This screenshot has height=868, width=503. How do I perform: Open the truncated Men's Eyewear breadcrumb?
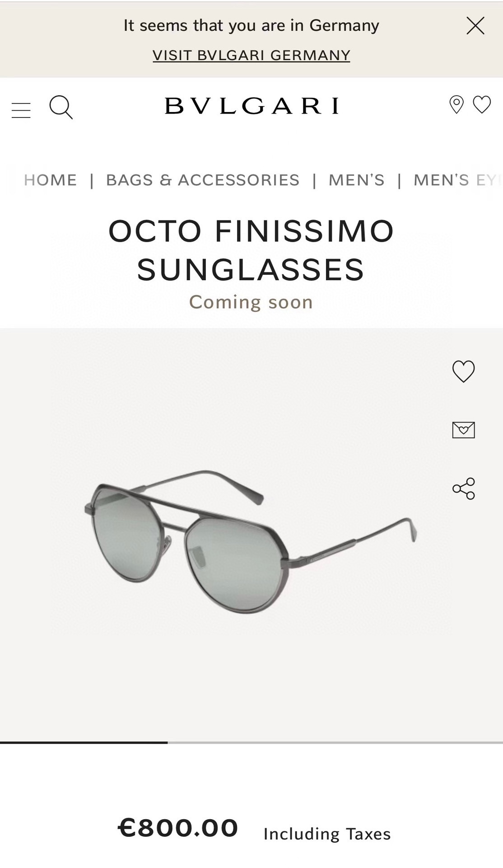tap(458, 180)
